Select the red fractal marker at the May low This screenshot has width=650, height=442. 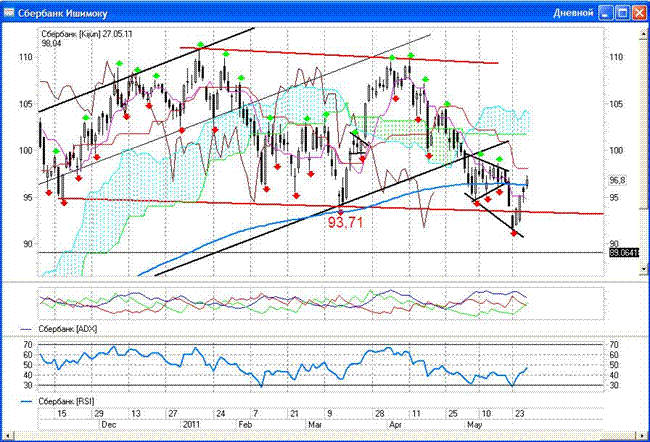[x=514, y=234]
